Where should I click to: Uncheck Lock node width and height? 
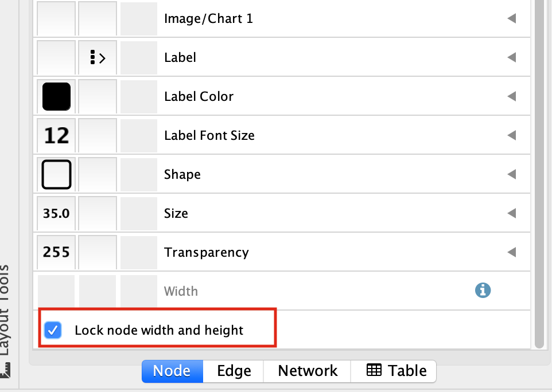[53, 330]
